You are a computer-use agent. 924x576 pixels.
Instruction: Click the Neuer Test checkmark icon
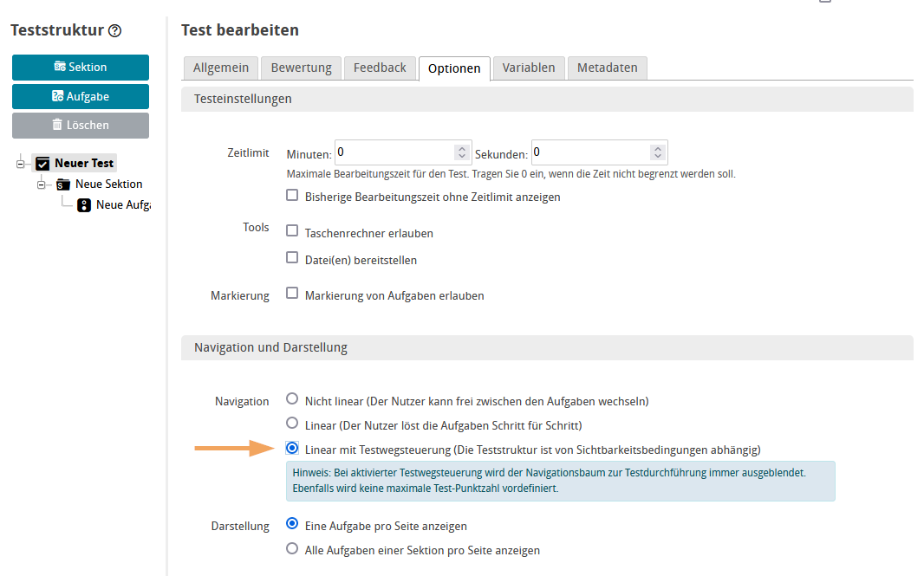coord(42,164)
